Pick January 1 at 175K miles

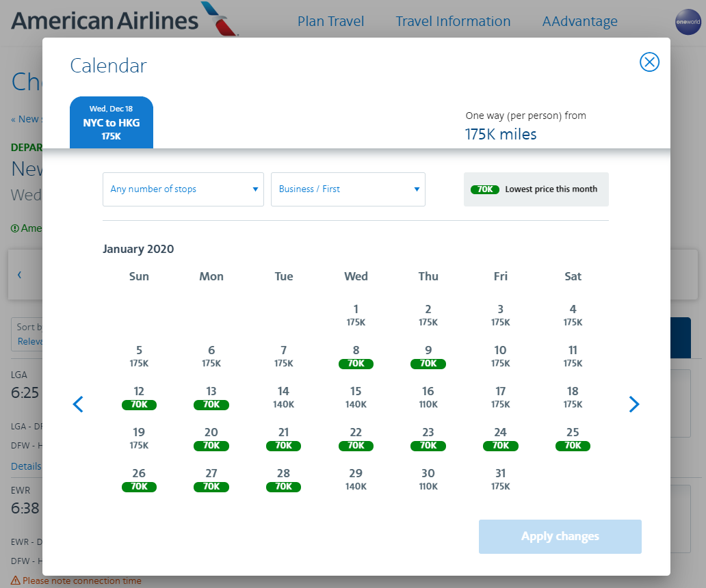[356, 315]
